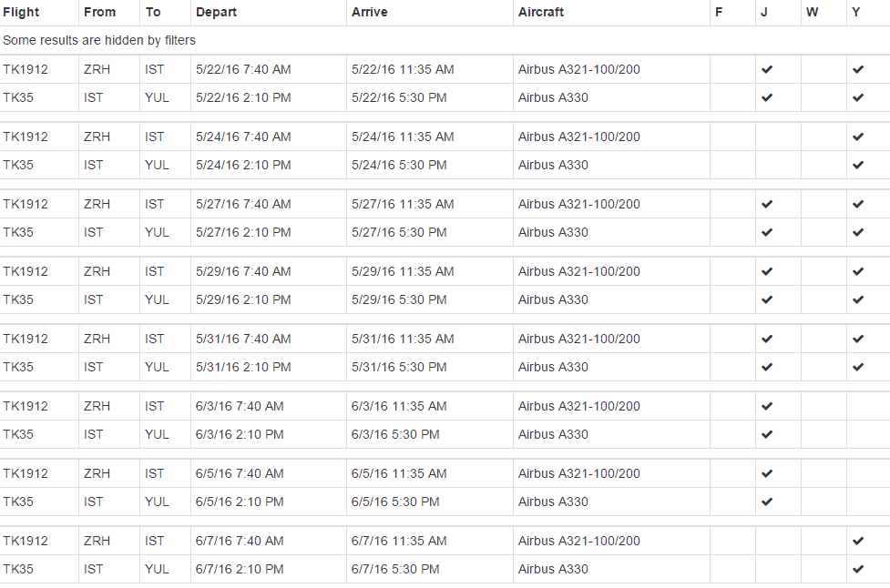The image size is (890, 588).
Task: Select Y checkmark for TK1912 on 5/29/16
Action: coord(858,272)
